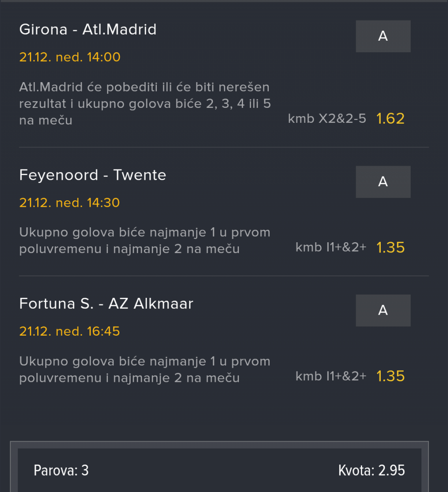Viewport: 448px width, 492px height.
Task: Click the kmb X2&2-5 bet code
Action: click(327, 119)
